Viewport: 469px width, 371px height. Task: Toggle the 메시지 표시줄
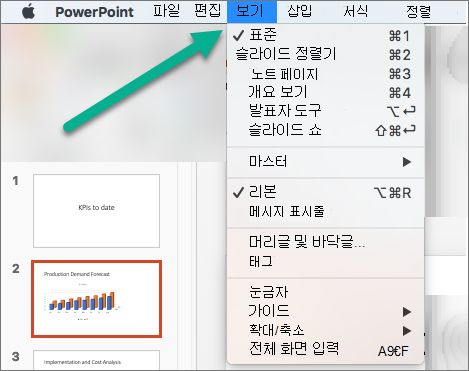click(326, 211)
